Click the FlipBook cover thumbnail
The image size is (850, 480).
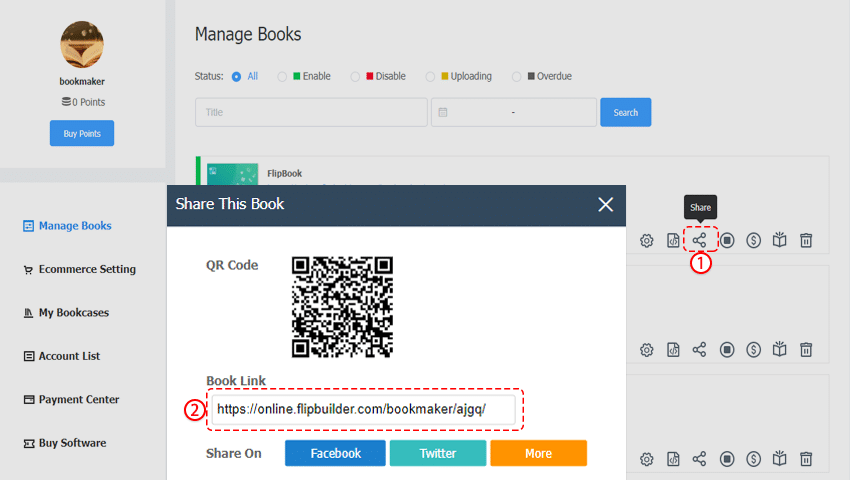pyautogui.click(x=233, y=174)
